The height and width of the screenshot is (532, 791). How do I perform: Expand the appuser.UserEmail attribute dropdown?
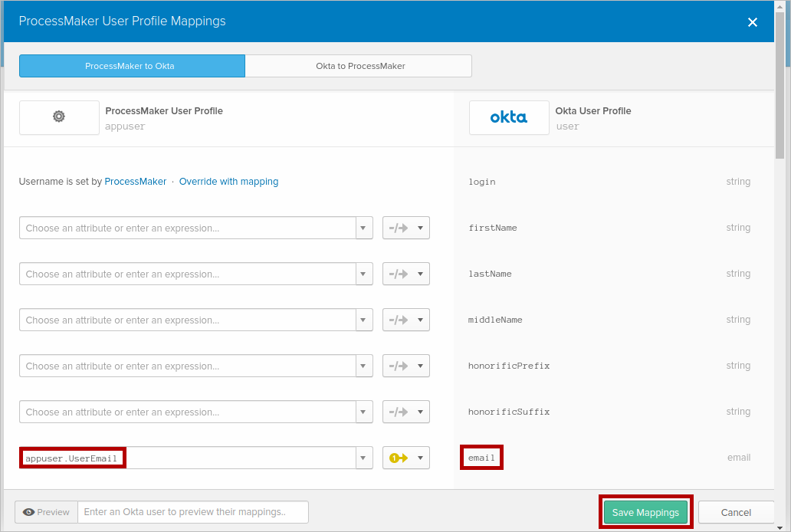click(x=364, y=458)
